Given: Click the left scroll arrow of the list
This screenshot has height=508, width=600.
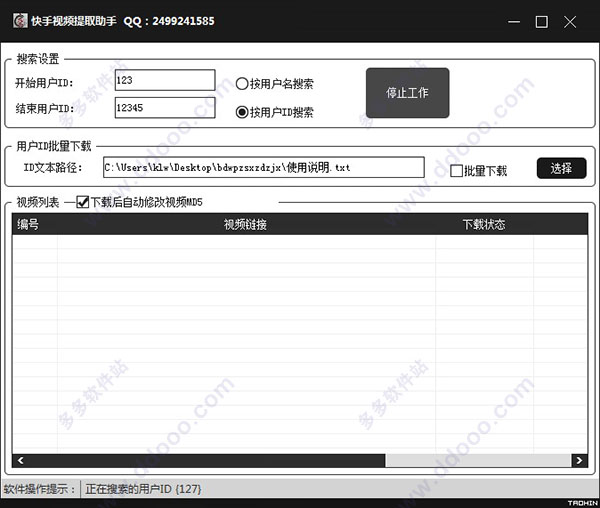Looking at the screenshot, I should click(x=21, y=461).
